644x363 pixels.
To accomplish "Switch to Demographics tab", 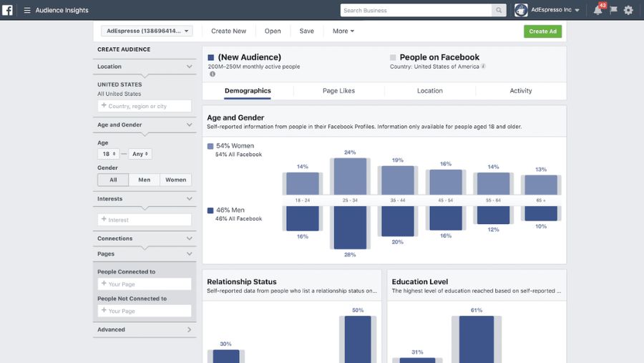I will 248,91.
